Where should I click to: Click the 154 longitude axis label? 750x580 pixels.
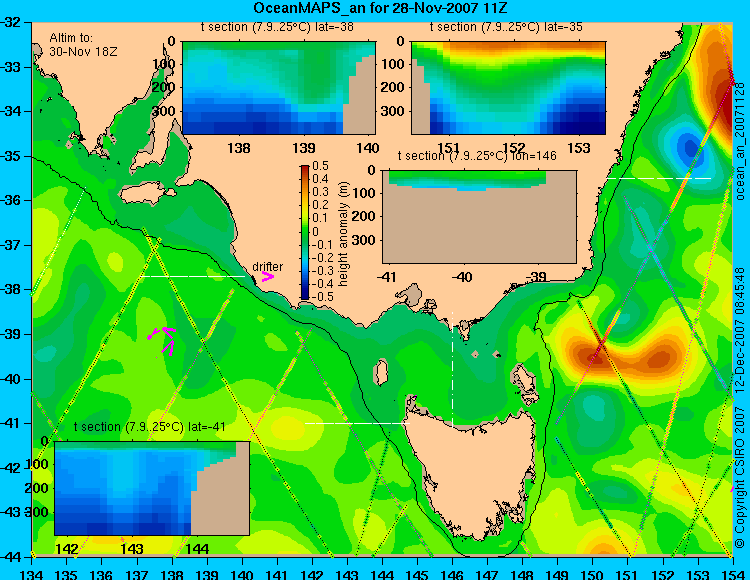[x=733, y=574]
